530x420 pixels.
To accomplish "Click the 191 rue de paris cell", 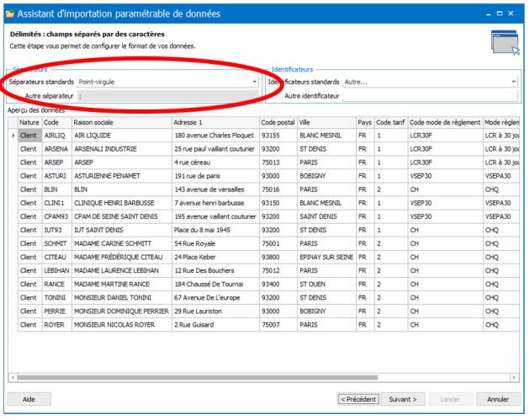I will [x=215, y=176].
